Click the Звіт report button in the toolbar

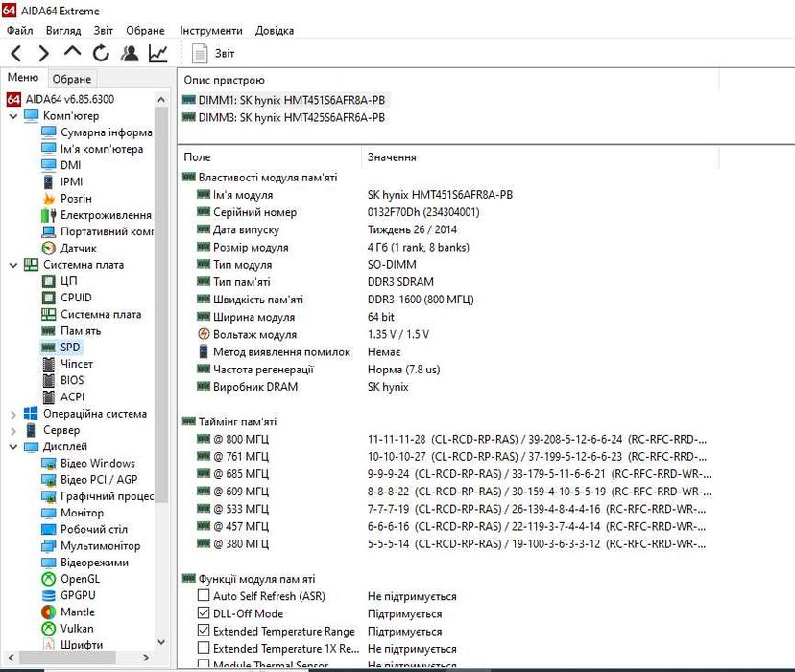click(x=213, y=53)
